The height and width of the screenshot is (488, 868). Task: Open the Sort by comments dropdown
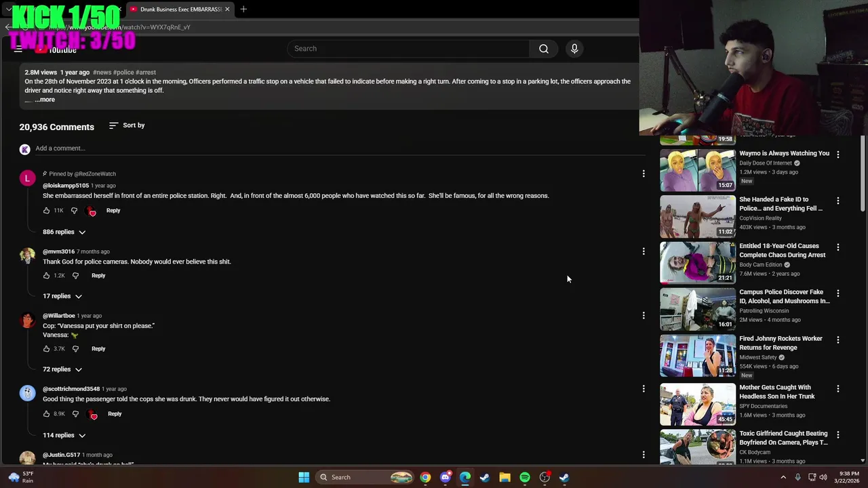(x=127, y=125)
